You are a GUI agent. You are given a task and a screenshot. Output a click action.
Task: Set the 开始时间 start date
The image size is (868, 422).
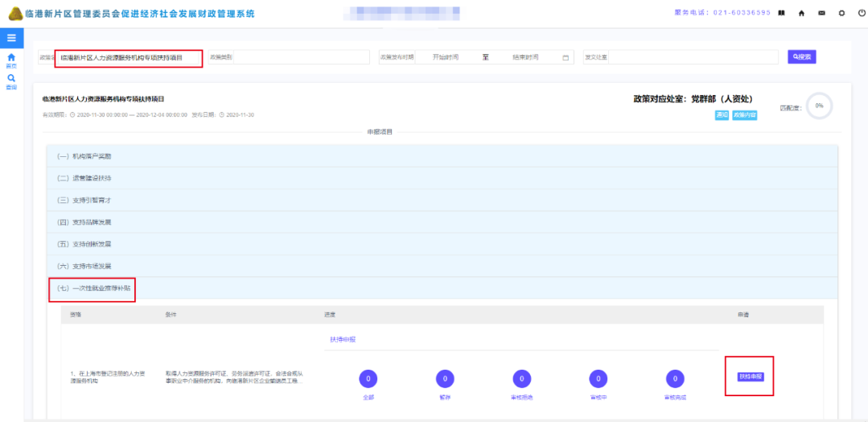click(446, 57)
